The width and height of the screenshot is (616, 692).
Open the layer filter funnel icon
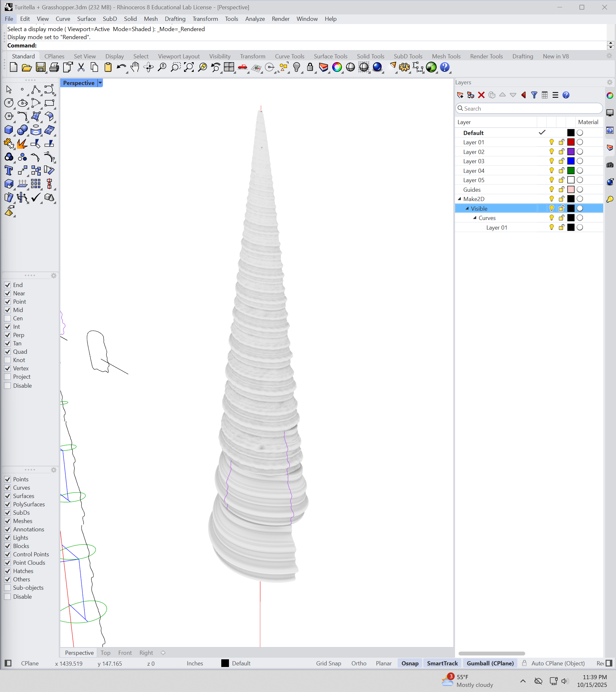(534, 95)
